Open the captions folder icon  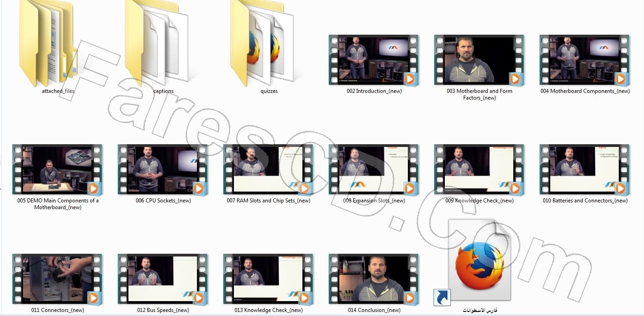coord(156,43)
